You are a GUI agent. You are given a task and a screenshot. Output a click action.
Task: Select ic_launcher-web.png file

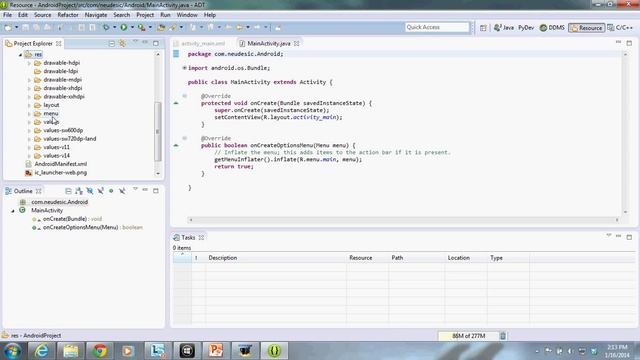(x=60, y=173)
